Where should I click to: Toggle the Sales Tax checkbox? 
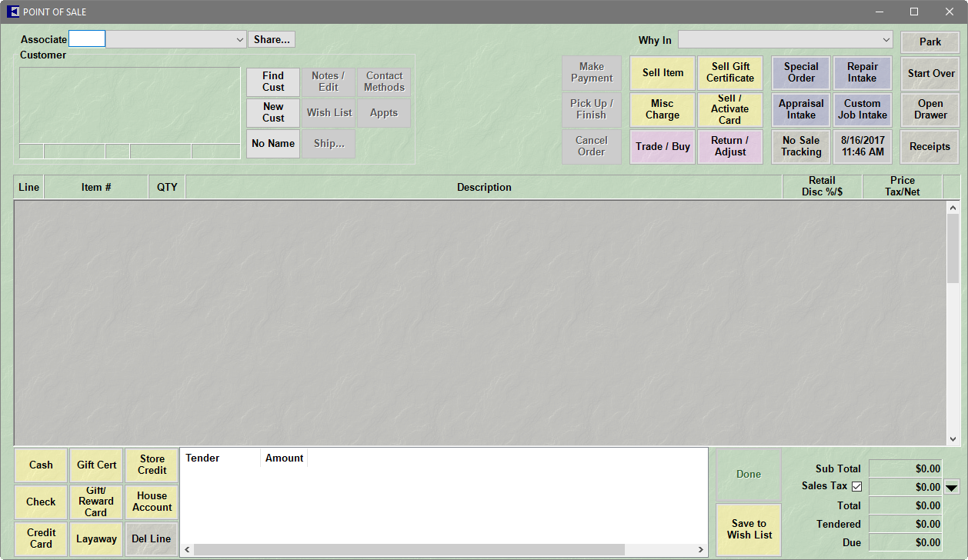(x=856, y=486)
